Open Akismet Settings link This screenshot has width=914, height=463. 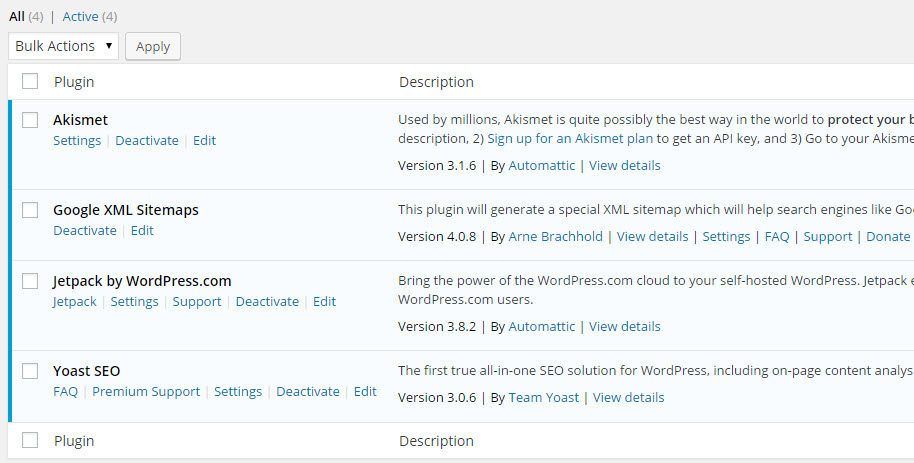click(77, 141)
